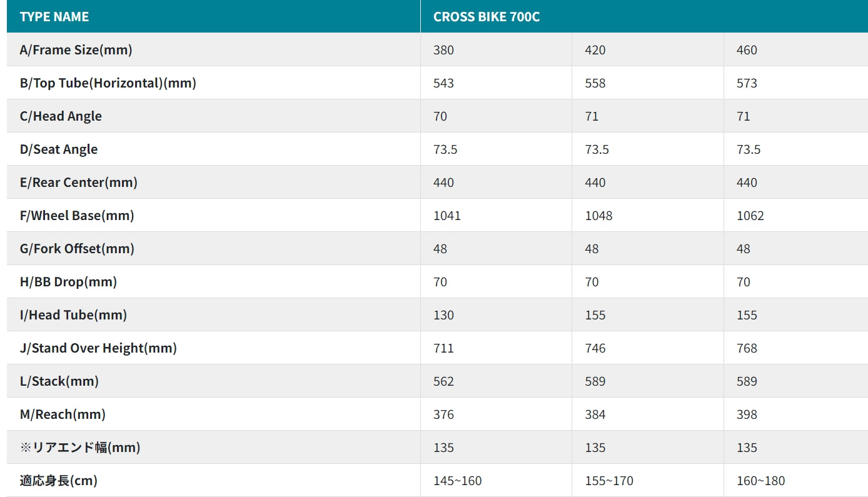
Task: Click the C/Head Angle row label
Action: pyautogui.click(x=61, y=116)
